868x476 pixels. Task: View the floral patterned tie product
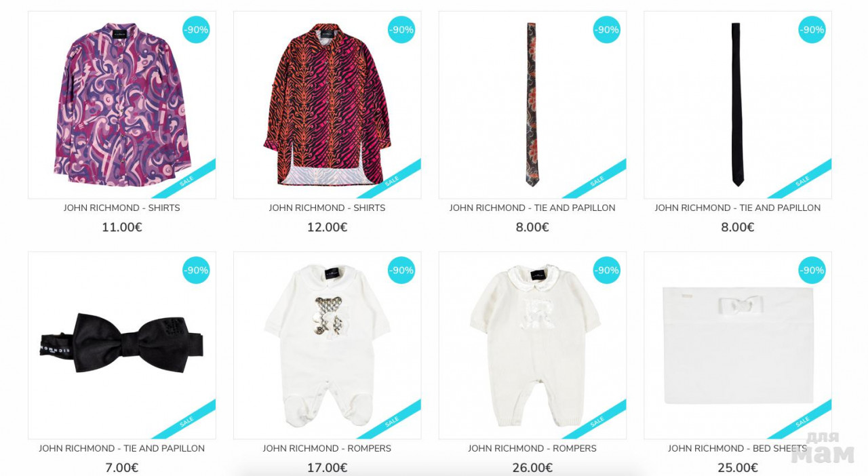click(532, 105)
